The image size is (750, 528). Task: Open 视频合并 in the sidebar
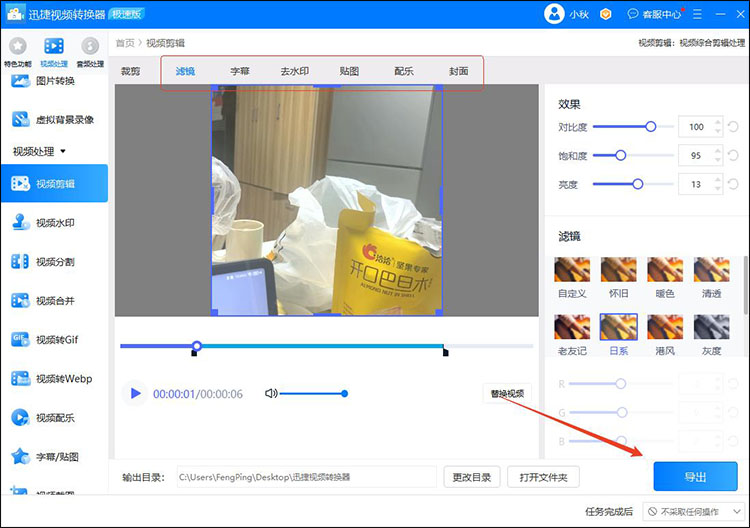point(54,301)
